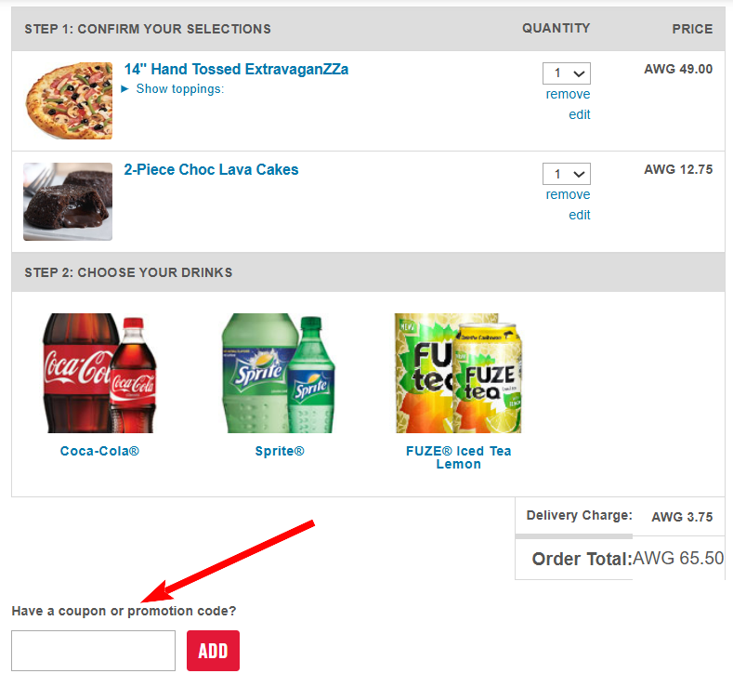The width and height of the screenshot is (733, 700).
Task: Remove the Choc Lava Cakes from order
Action: point(568,194)
